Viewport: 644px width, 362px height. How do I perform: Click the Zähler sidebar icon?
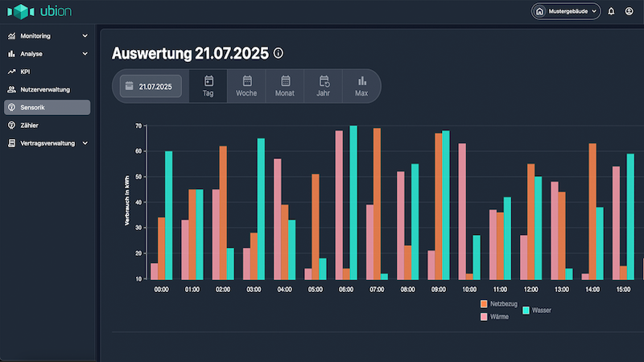12,125
